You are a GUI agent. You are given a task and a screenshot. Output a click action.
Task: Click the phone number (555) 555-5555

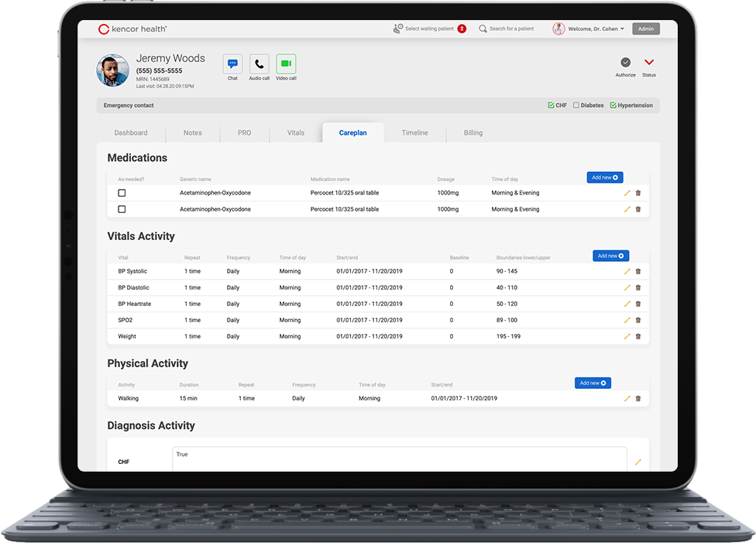pyautogui.click(x=159, y=71)
